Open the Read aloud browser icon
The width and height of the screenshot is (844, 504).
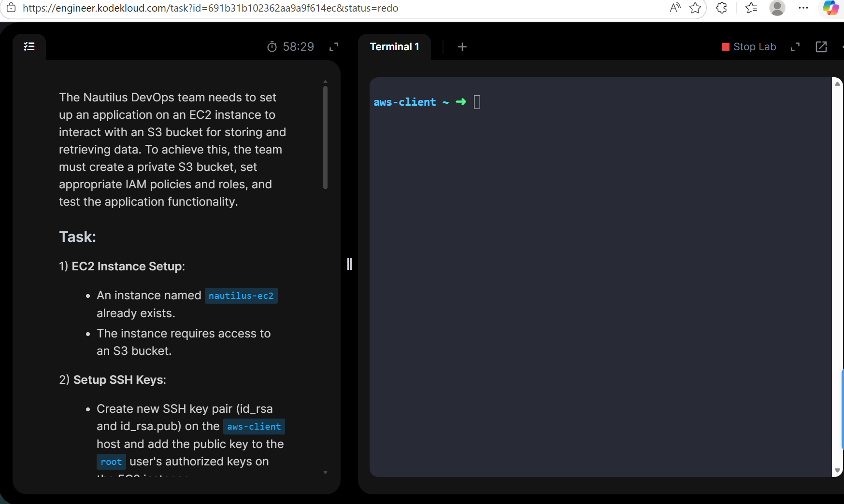point(675,8)
